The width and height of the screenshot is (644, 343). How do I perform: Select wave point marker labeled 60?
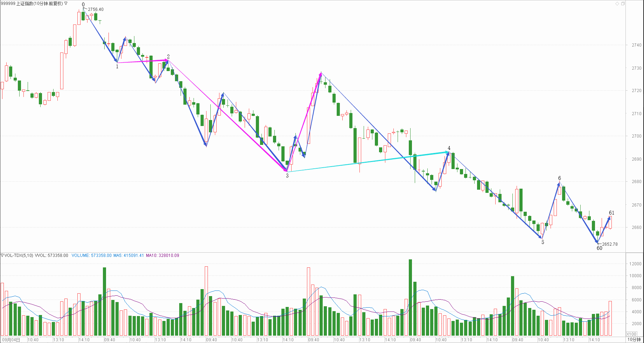(599, 248)
